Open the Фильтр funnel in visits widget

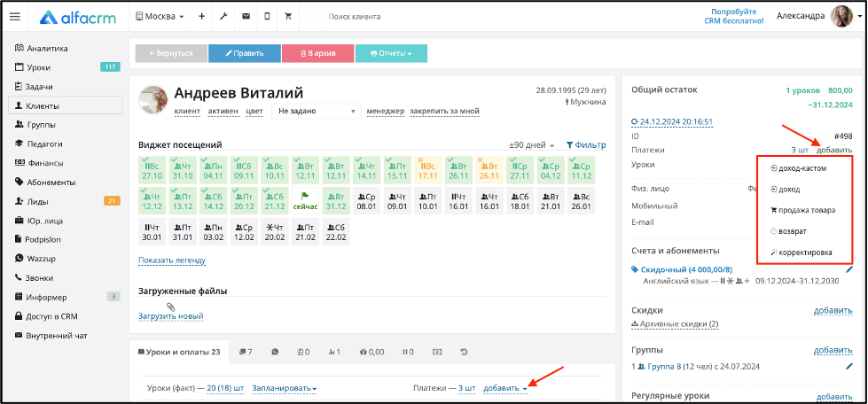click(586, 145)
